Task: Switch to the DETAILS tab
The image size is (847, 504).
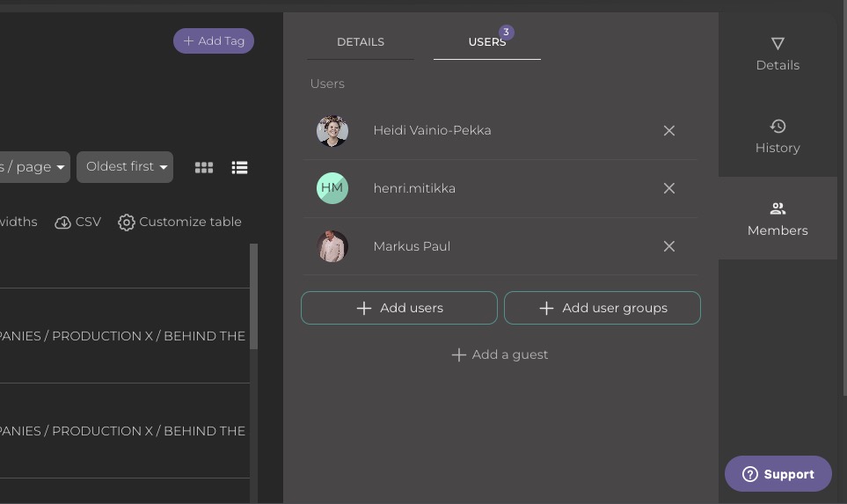Action: point(361,42)
